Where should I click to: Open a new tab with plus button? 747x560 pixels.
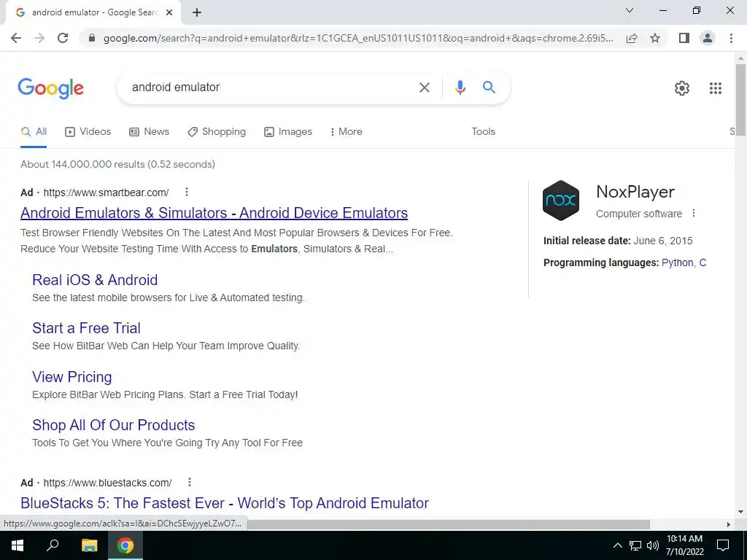point(197,12)
